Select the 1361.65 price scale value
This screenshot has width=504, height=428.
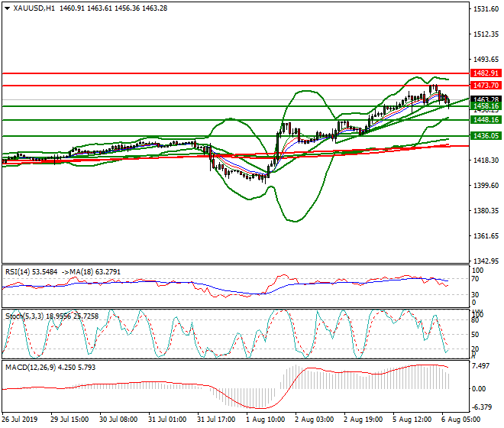click(486, 236)
